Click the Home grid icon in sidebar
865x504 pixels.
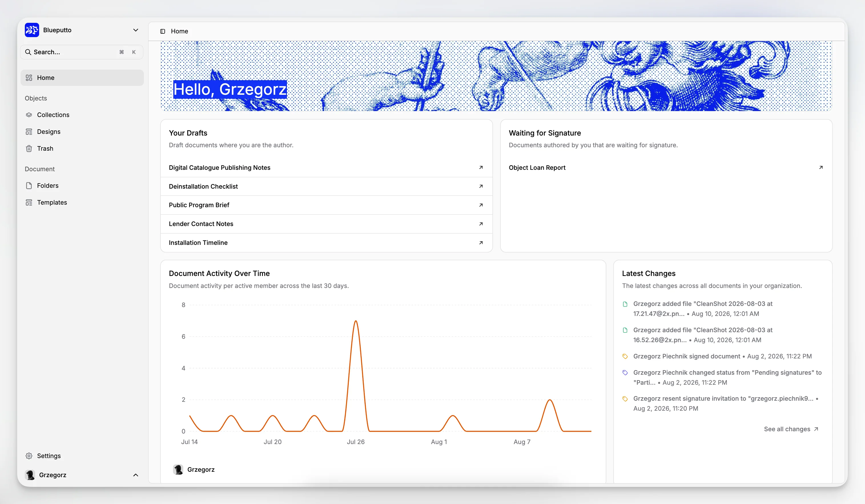[29, 78]
